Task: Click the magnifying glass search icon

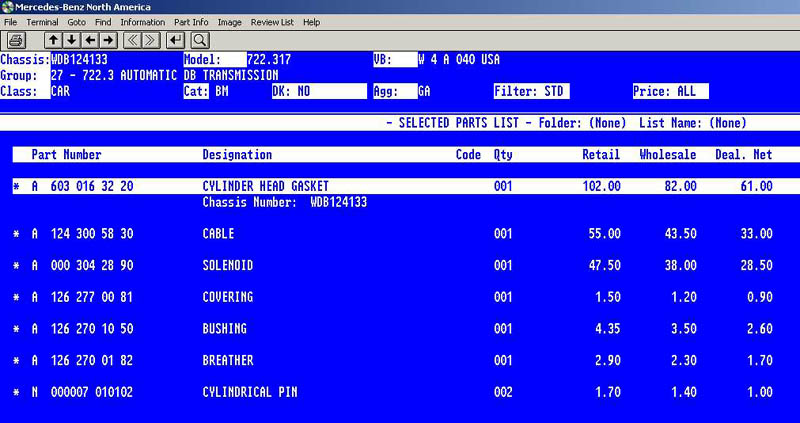Action: tap(199, 40)
